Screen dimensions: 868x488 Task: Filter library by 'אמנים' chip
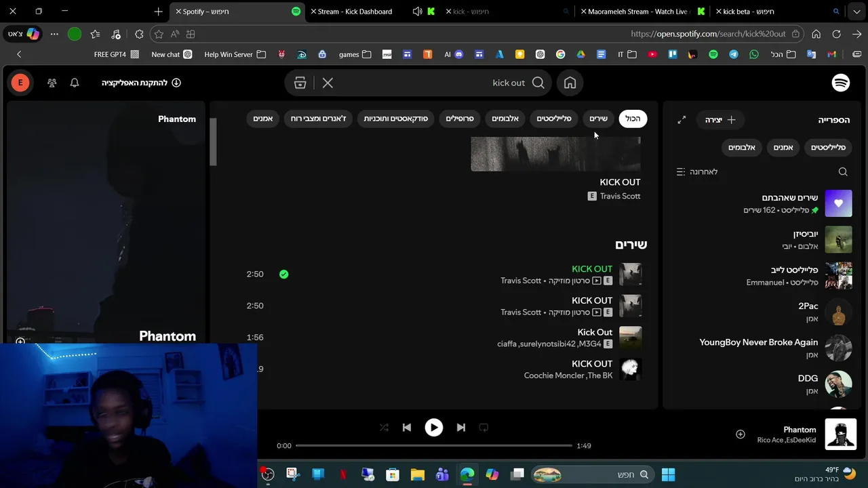pos(783,147)
